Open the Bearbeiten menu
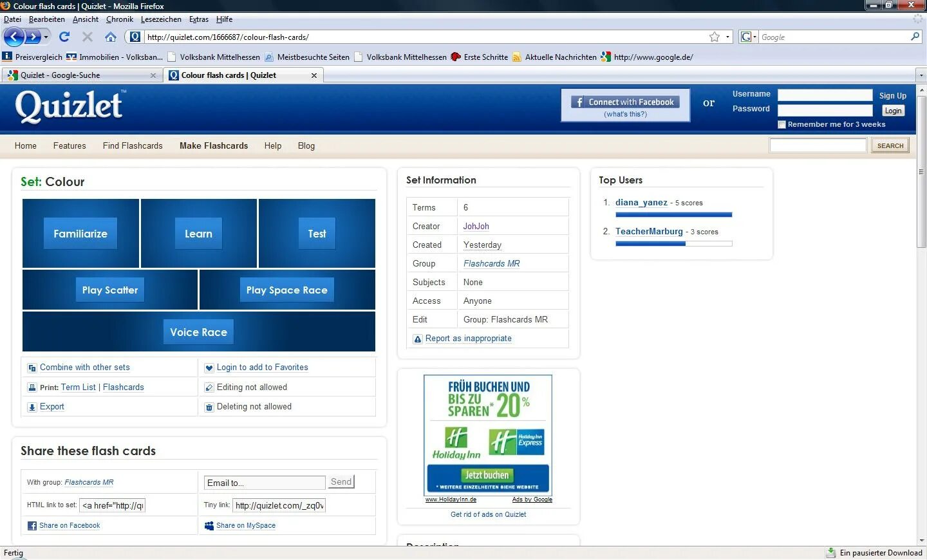This screenshot has height=560, width=927. pos(47,19)
